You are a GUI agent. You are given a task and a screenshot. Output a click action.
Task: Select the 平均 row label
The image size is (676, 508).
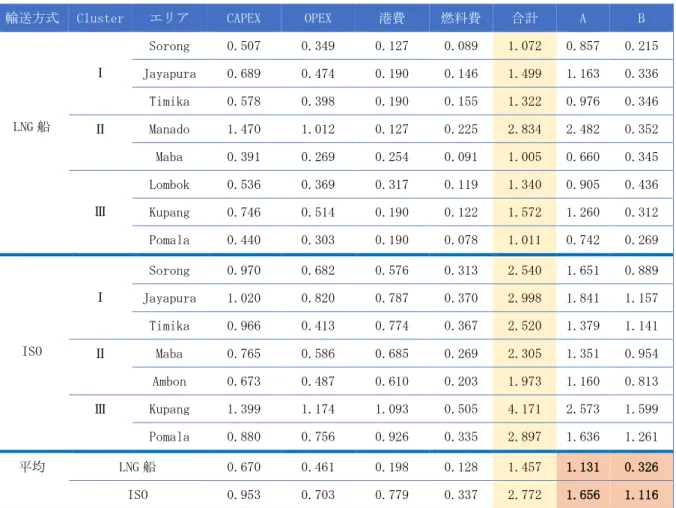[32, 466]
